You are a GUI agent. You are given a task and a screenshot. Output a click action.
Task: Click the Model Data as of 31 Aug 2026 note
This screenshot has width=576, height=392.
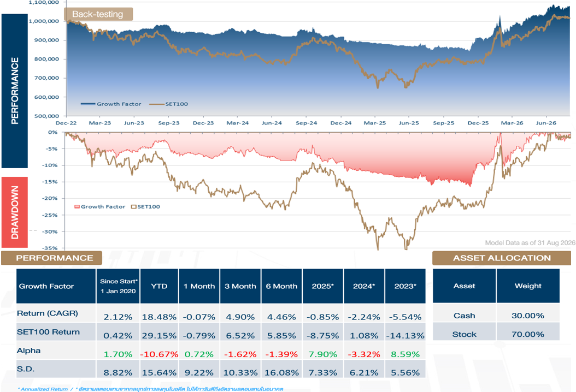click(x=530, y=242)
